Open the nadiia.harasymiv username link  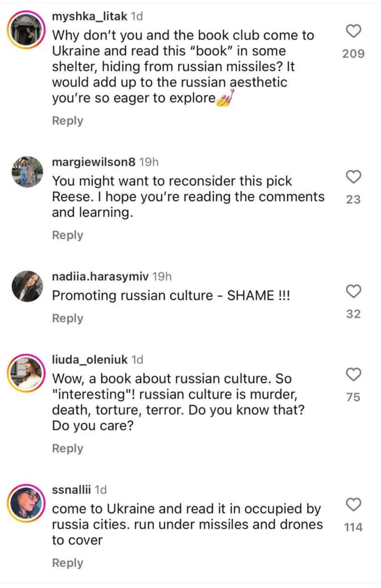(100, 276)
